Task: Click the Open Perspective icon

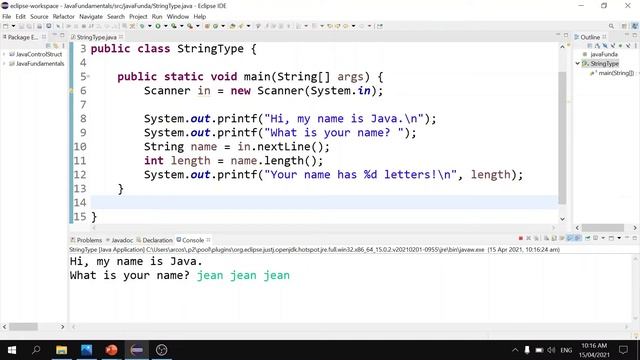Action: pyautogui.click(x=624, y=26)
